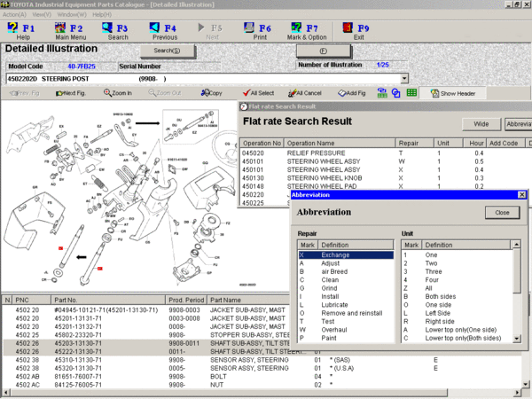This screenshot has height=399, width=532.
Task: Select part 45802-23320-71 STOPPER SUB-ASSY row
Action: 146,335
